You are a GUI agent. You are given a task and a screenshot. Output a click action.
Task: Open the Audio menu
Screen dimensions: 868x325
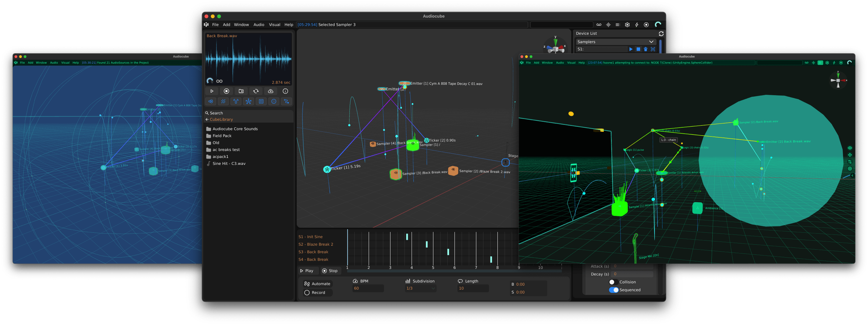click(x=259, y=25)
